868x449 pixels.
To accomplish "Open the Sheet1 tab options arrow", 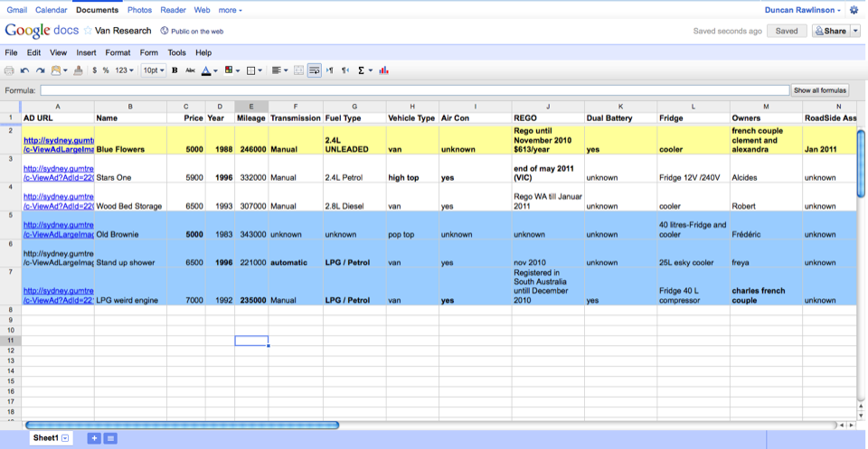I will tap(65, 438).
